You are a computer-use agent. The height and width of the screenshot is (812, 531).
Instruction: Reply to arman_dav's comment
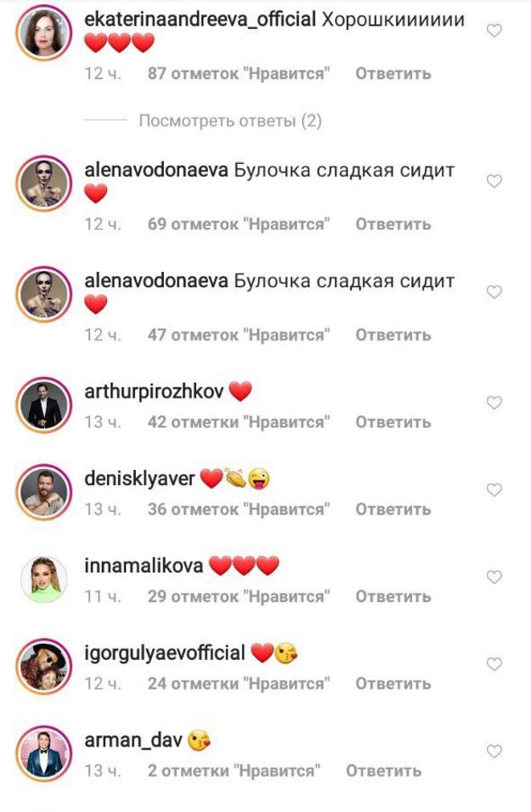click(383, 770)
